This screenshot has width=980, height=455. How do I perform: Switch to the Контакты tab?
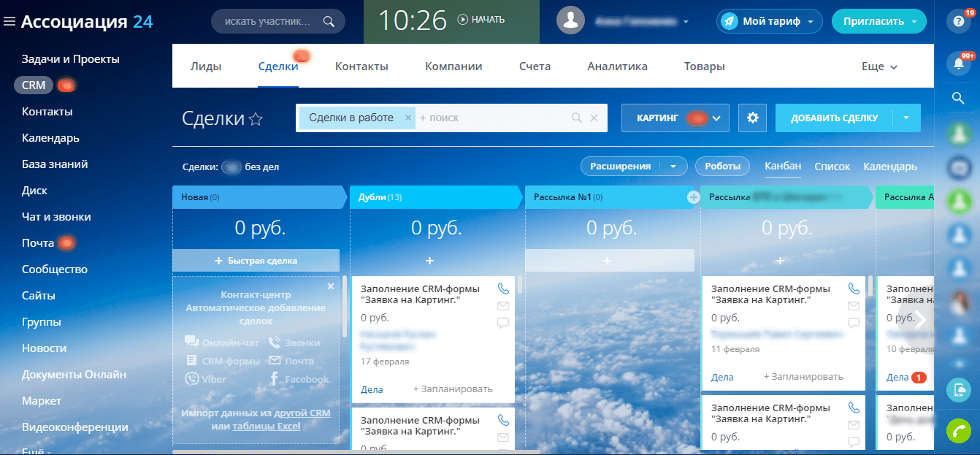pos(361,66)
